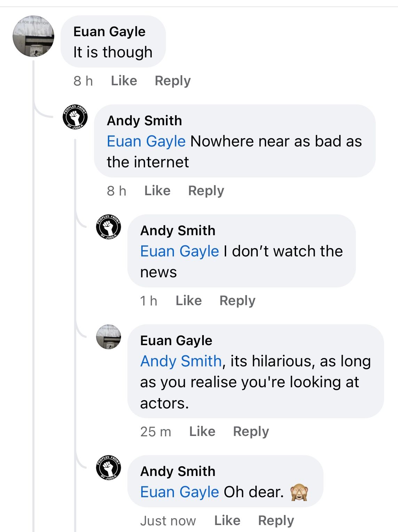
Task: Reply to 'I don't watch the news' comment
Action: [237, 301]
